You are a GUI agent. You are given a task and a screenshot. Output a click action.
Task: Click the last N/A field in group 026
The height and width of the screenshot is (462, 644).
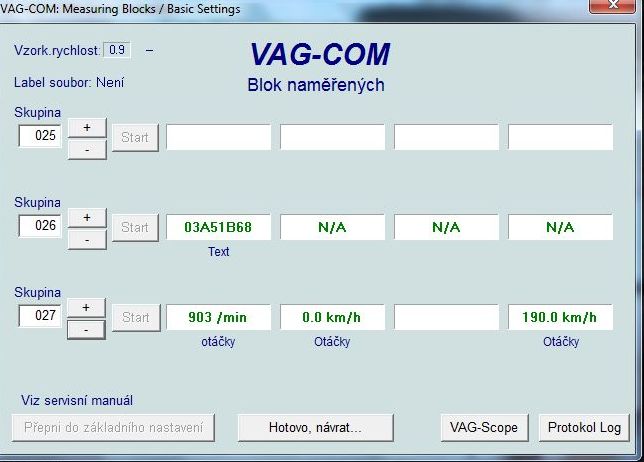(560, 227)
